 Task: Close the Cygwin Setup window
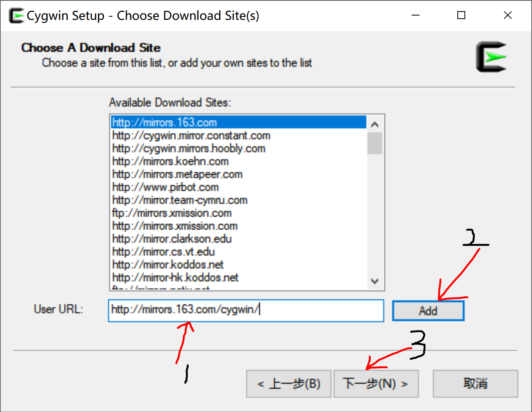coord(507,15)
